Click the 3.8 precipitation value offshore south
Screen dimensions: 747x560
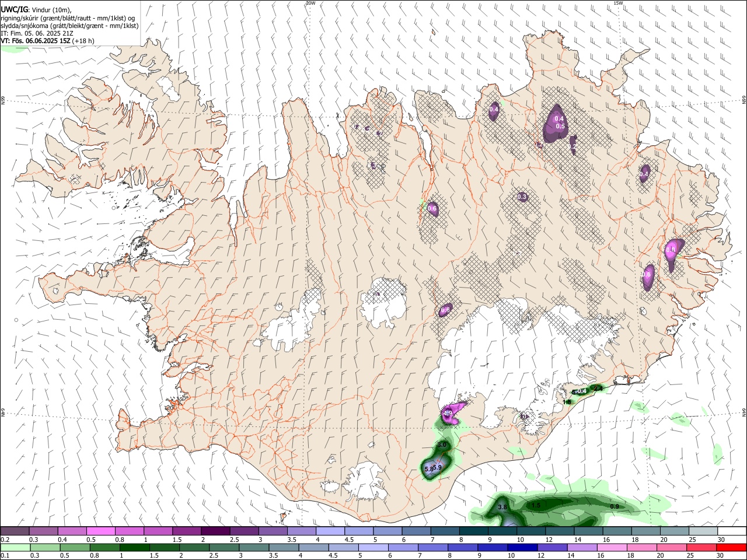502,508
